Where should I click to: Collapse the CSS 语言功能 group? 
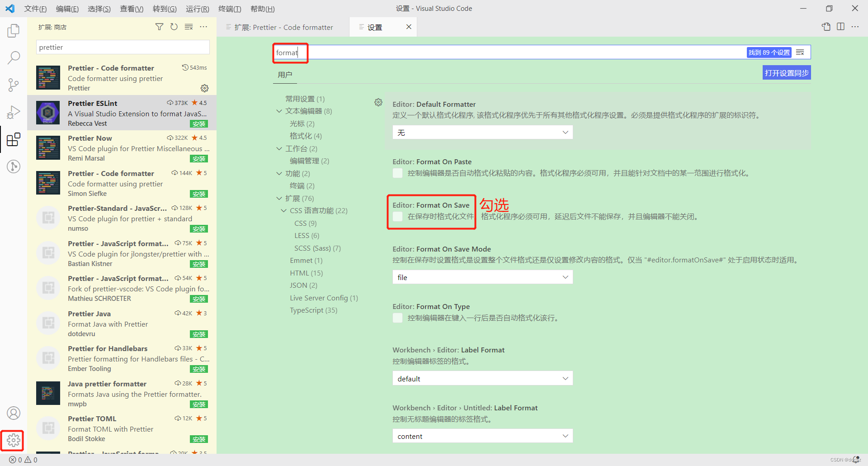[283, 211]
